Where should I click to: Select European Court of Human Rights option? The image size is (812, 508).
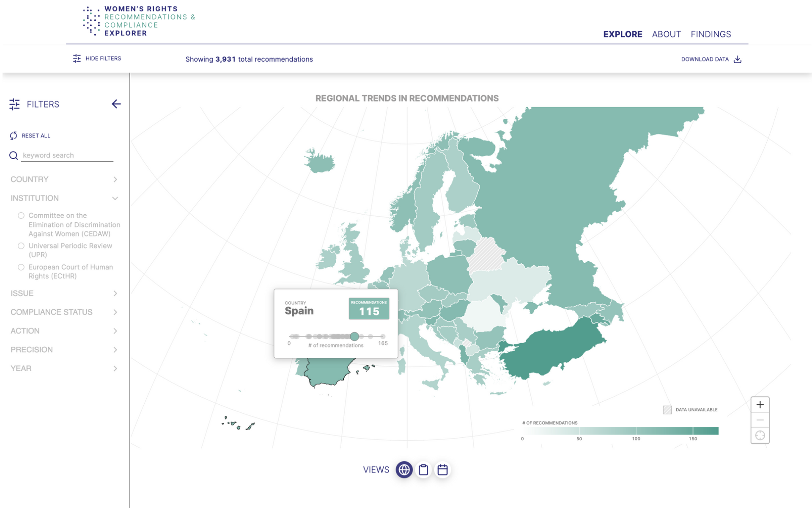coord(21,267)
